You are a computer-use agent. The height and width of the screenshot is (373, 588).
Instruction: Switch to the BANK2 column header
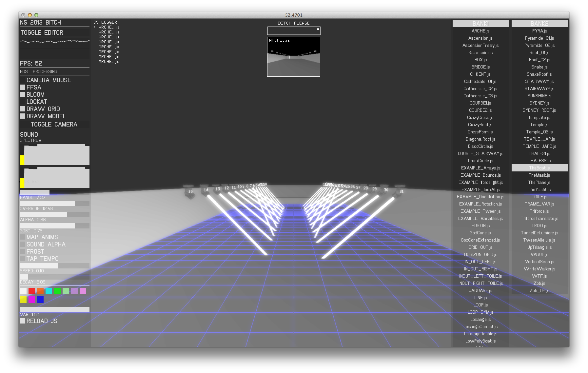pyautogui.click(x=539, y=23)
